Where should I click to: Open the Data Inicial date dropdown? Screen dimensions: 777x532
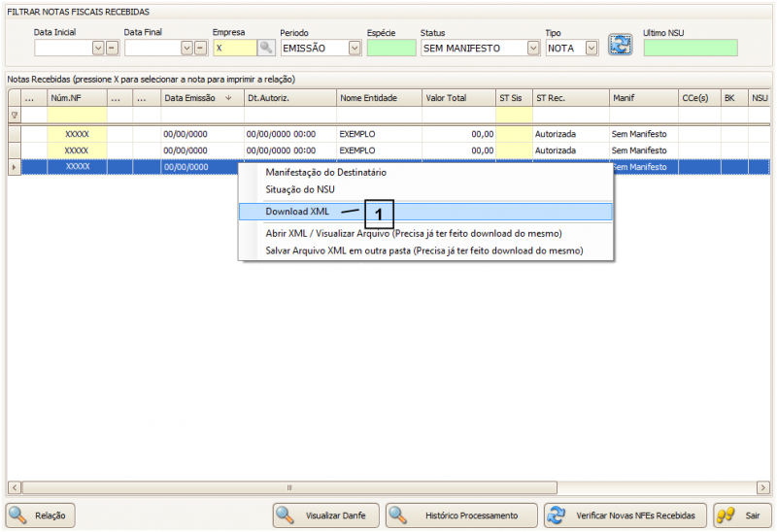click(x=98, y=48)
